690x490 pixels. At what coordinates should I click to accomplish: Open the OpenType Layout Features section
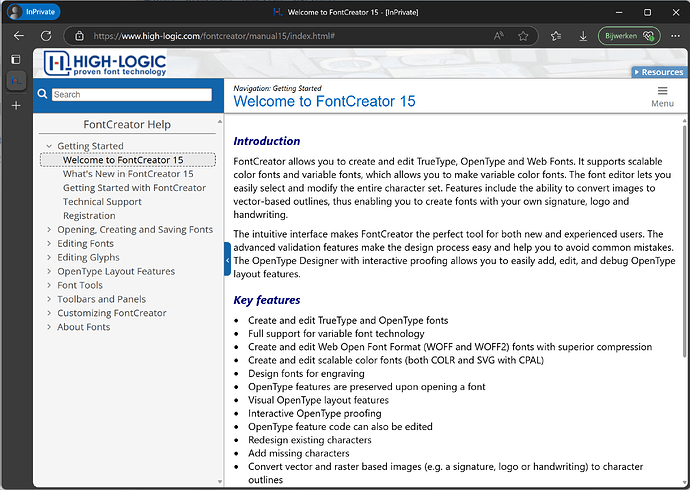click(x=116, y=271)
